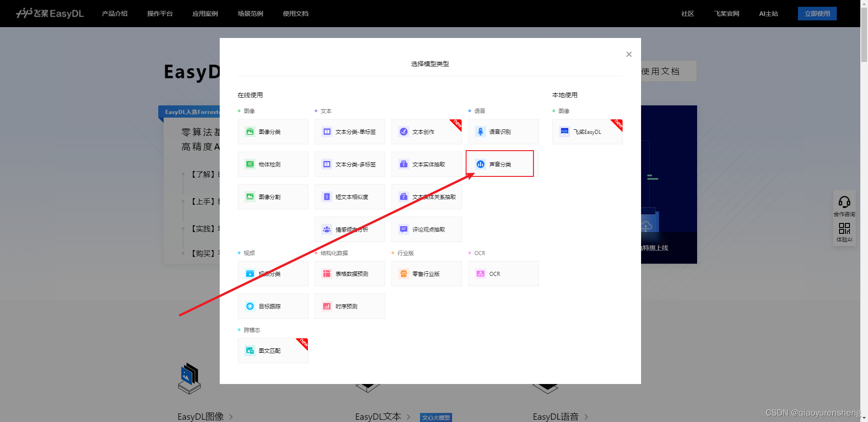Screen dimensions: 868x422
Task: Select the 物体检测 icon
Action: [x=250, y=164]
